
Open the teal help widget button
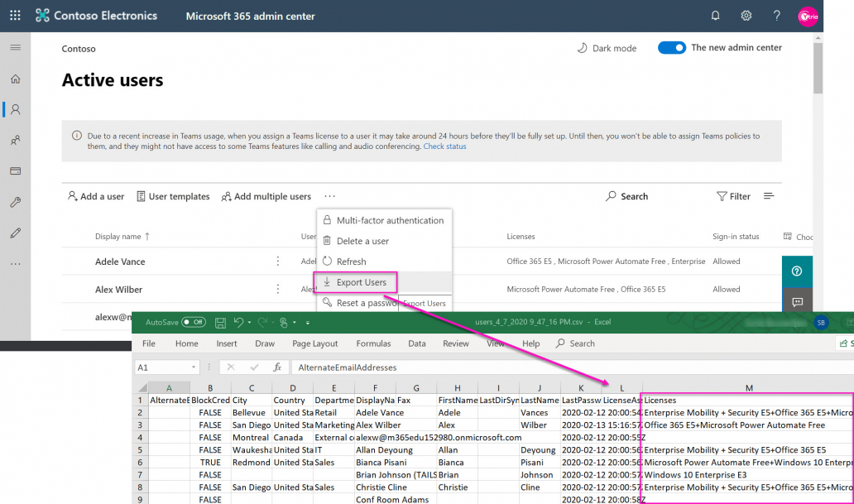tap(797, 271)
